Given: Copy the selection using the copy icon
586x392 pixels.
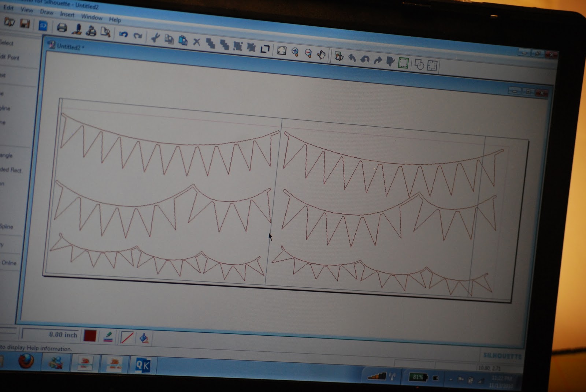Looking at the screenshot, I should pos(169,39).
